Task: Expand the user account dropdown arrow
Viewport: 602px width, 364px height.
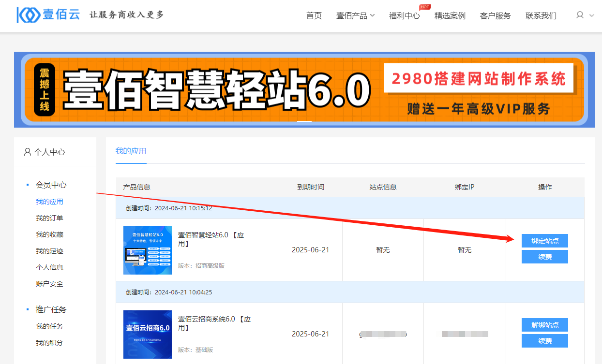Action: 592,15
